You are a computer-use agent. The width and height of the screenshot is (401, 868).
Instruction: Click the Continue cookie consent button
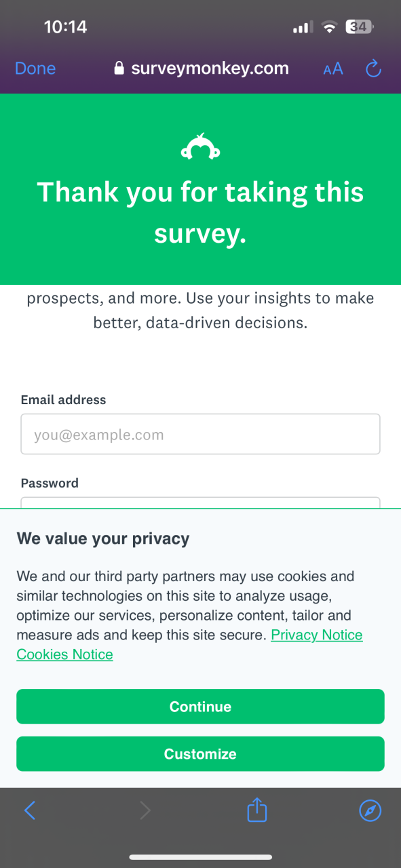pos(200,707)
